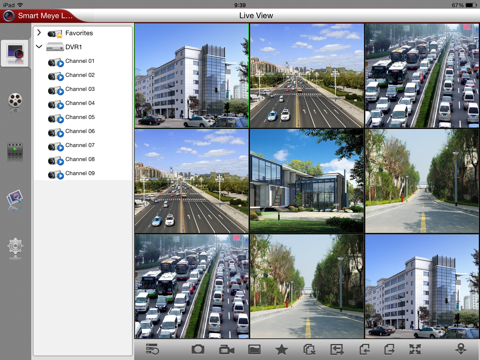This screenshot has width=480, height=360.
Task: Open the video clip sidebar icon with green play
Action: click(15, 152)
